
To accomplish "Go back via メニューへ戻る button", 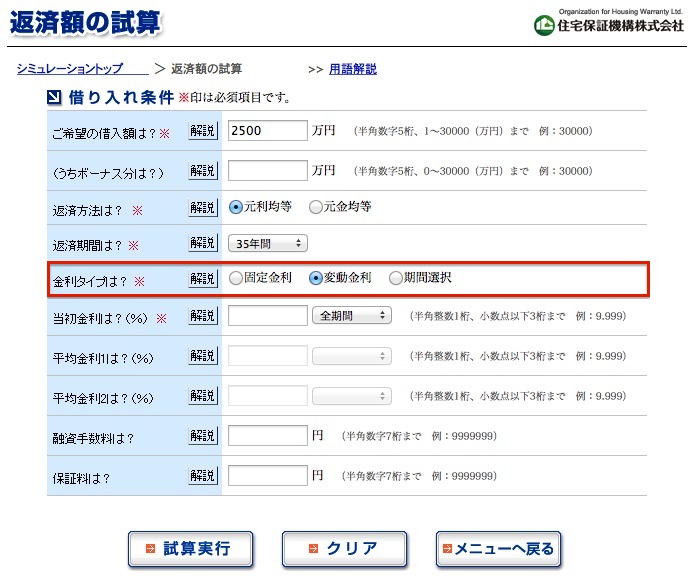I will 498,549.
